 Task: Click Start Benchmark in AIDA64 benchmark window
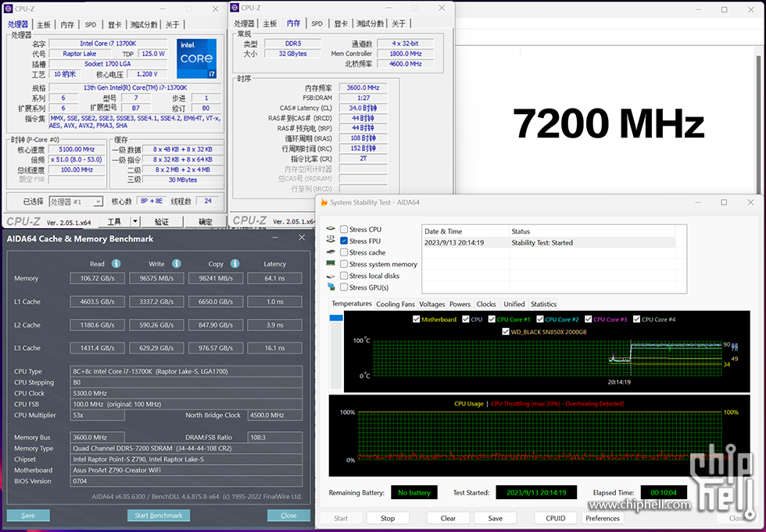[159, 516]
